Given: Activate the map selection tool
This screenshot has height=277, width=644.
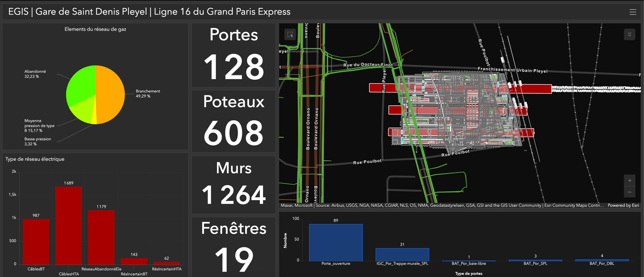Looking at the screenshot, I should [x=290, y=35].
